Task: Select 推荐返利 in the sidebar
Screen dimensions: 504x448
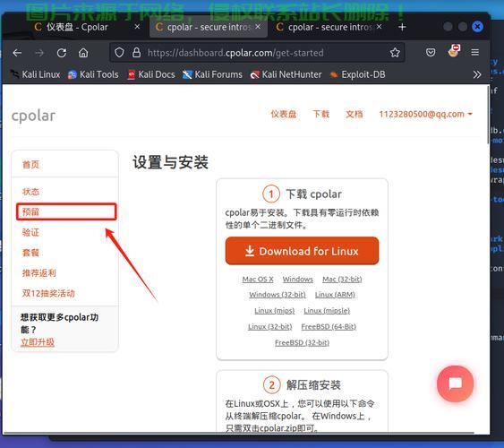Action: (38, 273)
